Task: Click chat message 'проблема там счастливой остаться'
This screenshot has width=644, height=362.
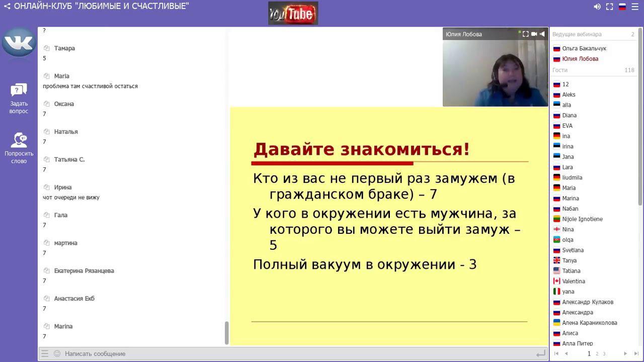Action: (x=90, y=86)
